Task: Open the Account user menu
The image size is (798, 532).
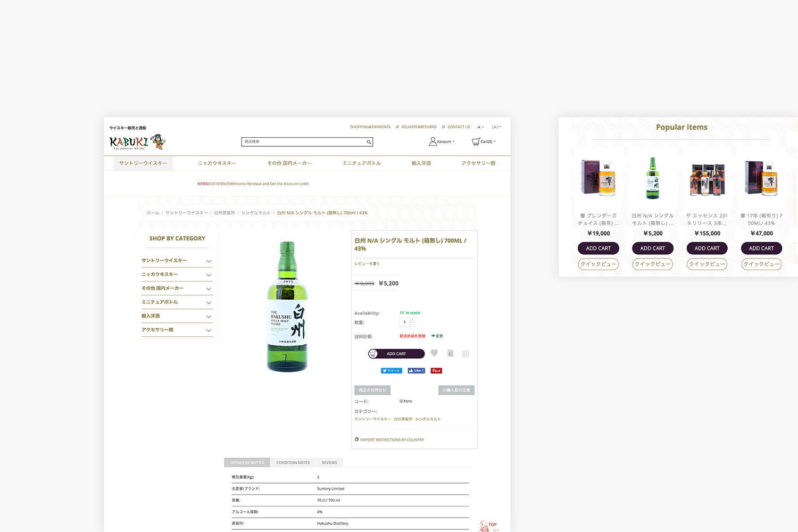Action: coord(442,142)
